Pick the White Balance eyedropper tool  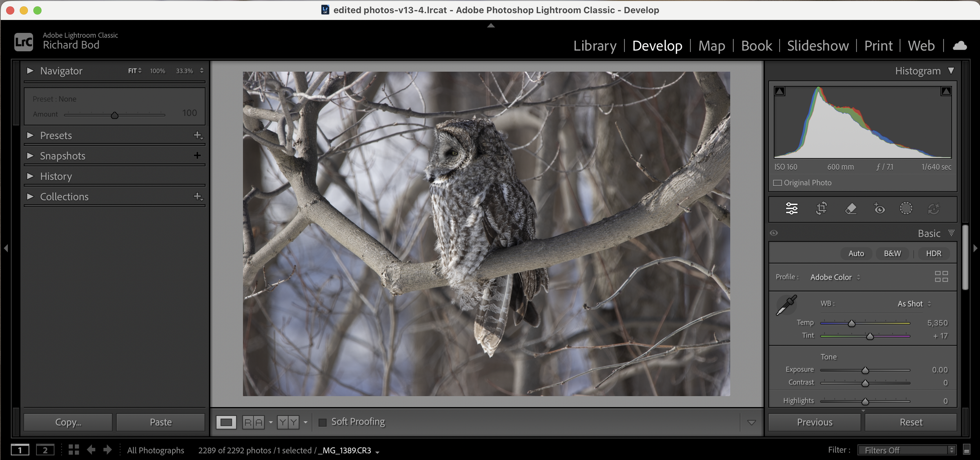click(x=786, y=305)
